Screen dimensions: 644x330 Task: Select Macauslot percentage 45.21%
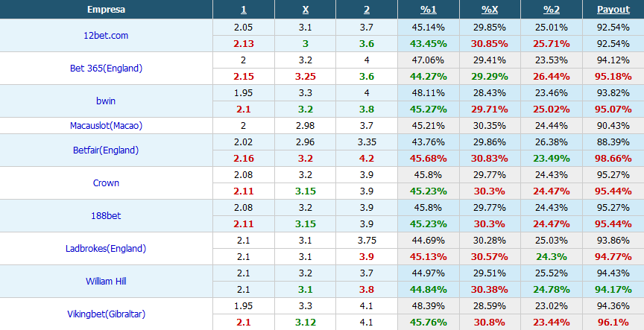[429, 126]
